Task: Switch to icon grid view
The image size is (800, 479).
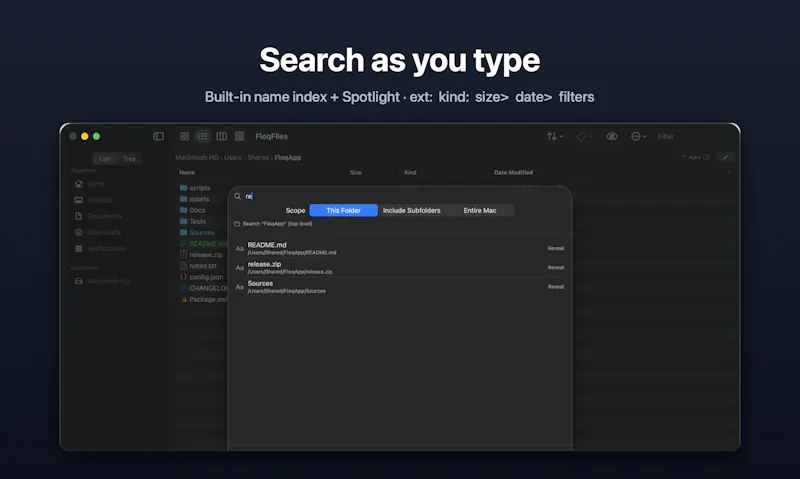Action: click(185, 136)
